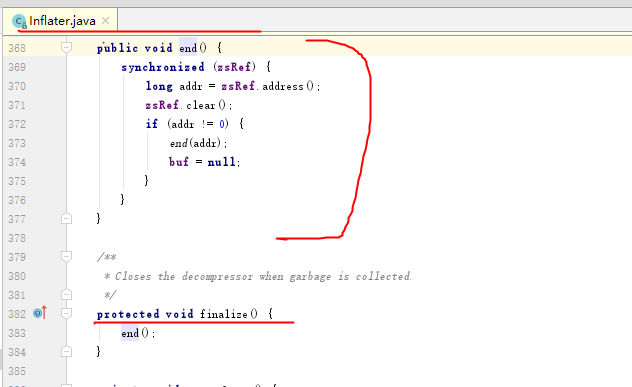632x387 pixels.
Task: Close the Inflater.java tab
Action: tap(106, 21)
